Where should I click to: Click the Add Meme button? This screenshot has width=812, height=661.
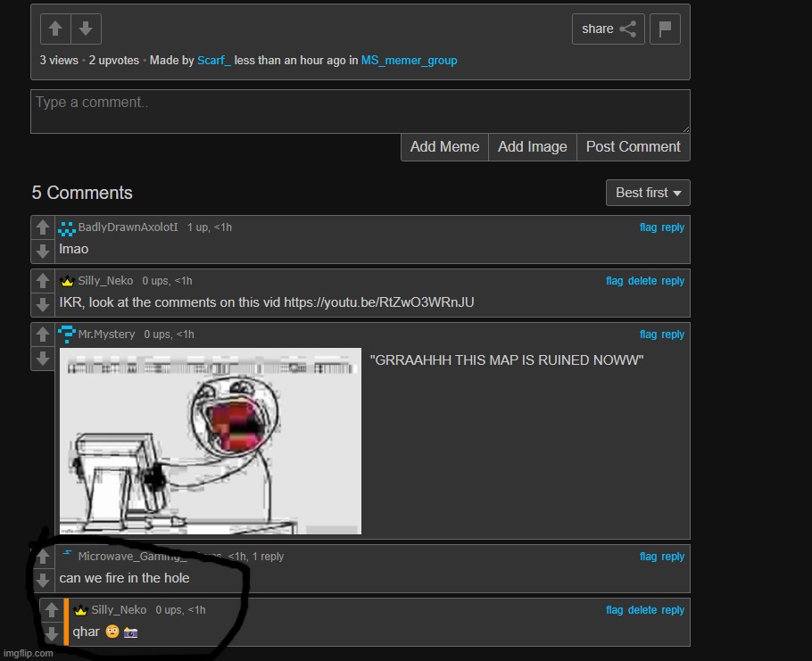click(444, 147)
